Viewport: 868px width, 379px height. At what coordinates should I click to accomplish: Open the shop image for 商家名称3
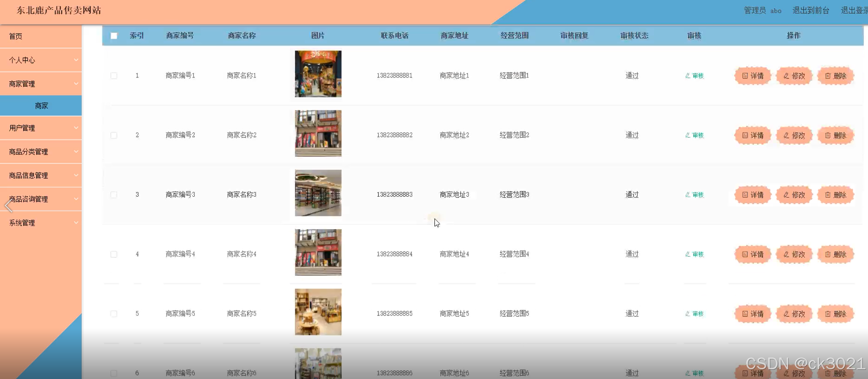point(318,193)
